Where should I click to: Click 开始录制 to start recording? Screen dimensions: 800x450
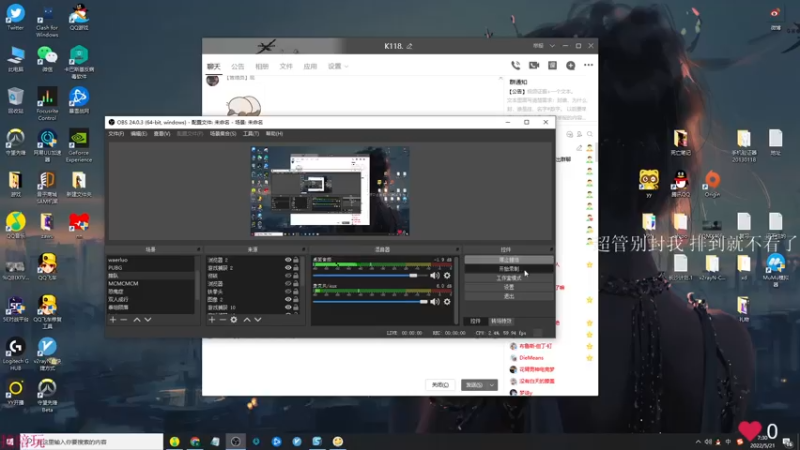tap(509, 269)
